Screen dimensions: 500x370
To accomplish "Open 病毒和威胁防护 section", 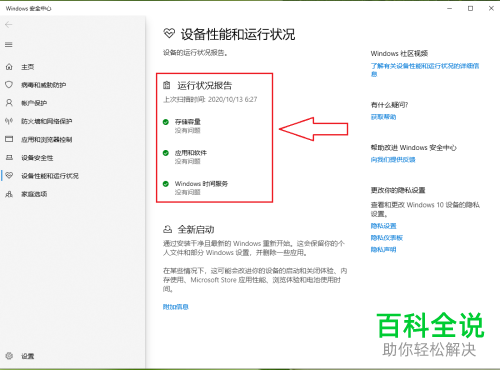I will tap(44, 85).
